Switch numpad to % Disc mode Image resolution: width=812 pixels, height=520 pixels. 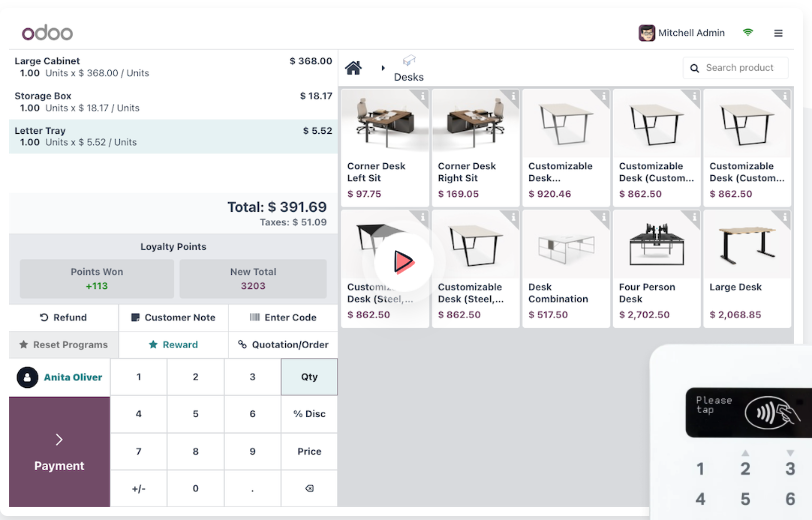(309, 414)
